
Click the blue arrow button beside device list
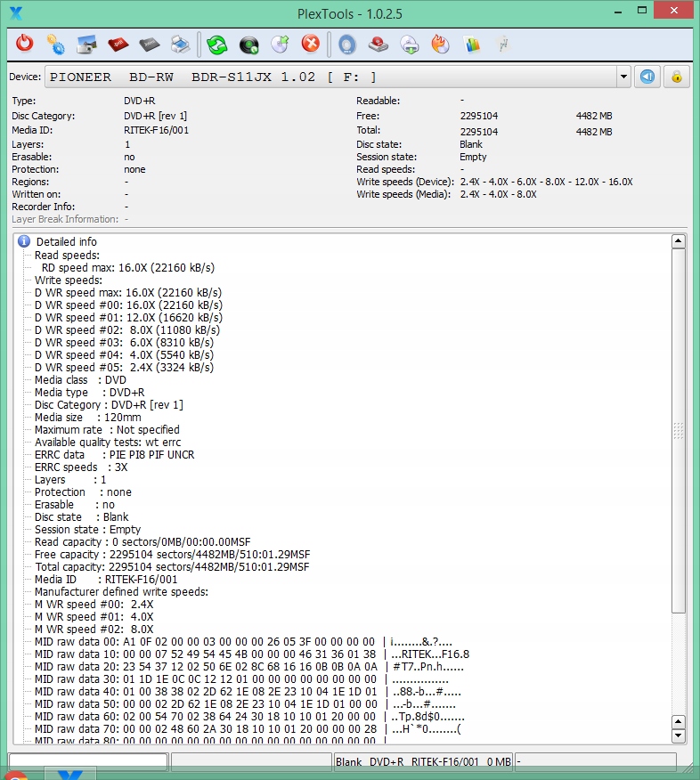[648, 77]
